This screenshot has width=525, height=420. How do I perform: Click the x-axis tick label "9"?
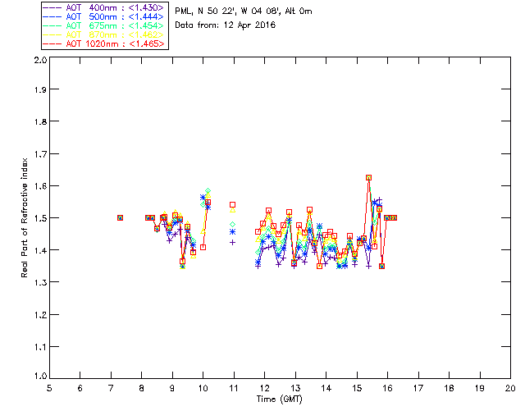[172, 388]
